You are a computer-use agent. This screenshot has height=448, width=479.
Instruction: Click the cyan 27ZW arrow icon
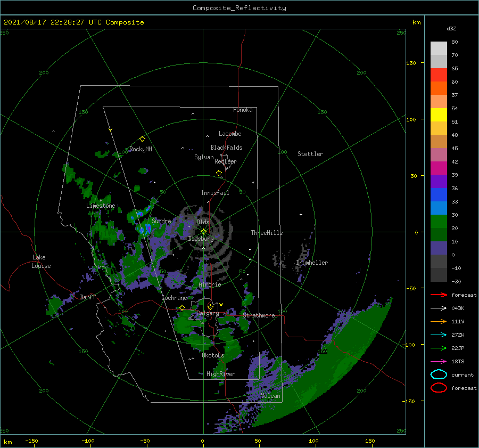pos(439,335)
